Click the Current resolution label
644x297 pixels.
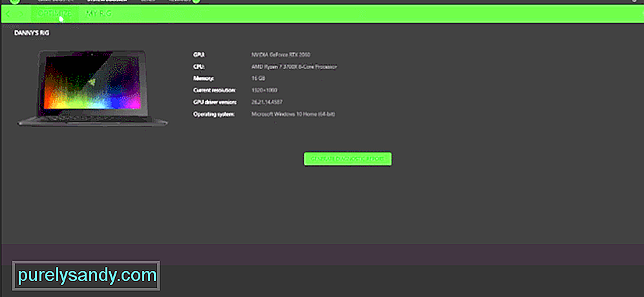[215, 90]
